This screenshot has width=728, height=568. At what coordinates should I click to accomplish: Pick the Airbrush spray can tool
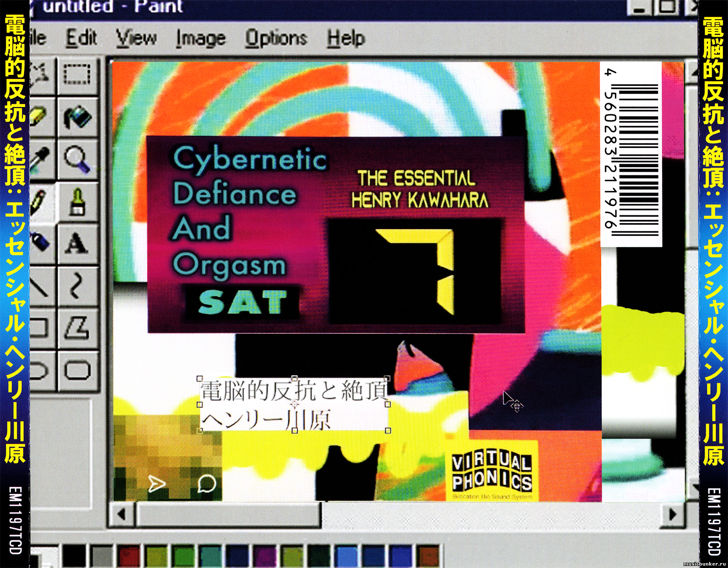[x=41, y=244]
